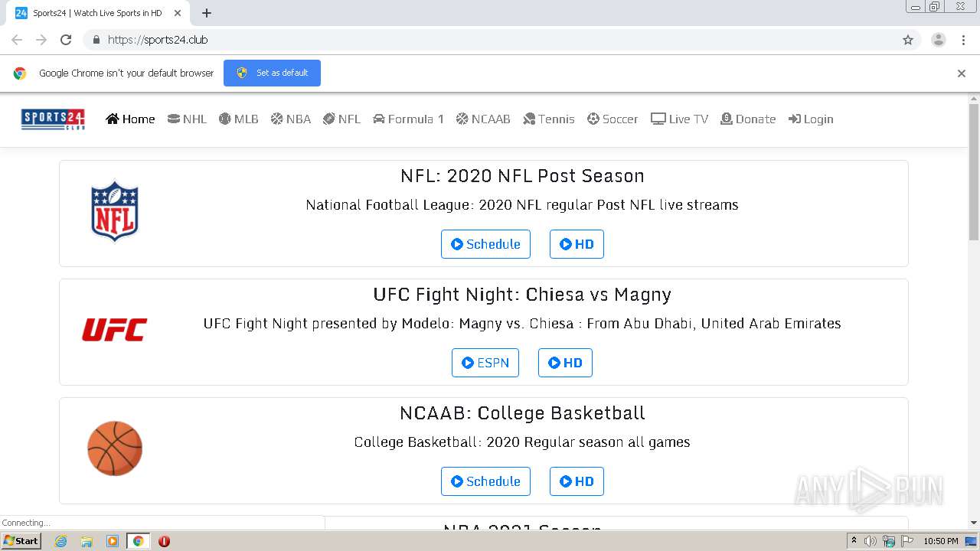
Task: Click the taskbar clock showing 10:50 PM
Action: pyautogui.click(x=941, y=541)
